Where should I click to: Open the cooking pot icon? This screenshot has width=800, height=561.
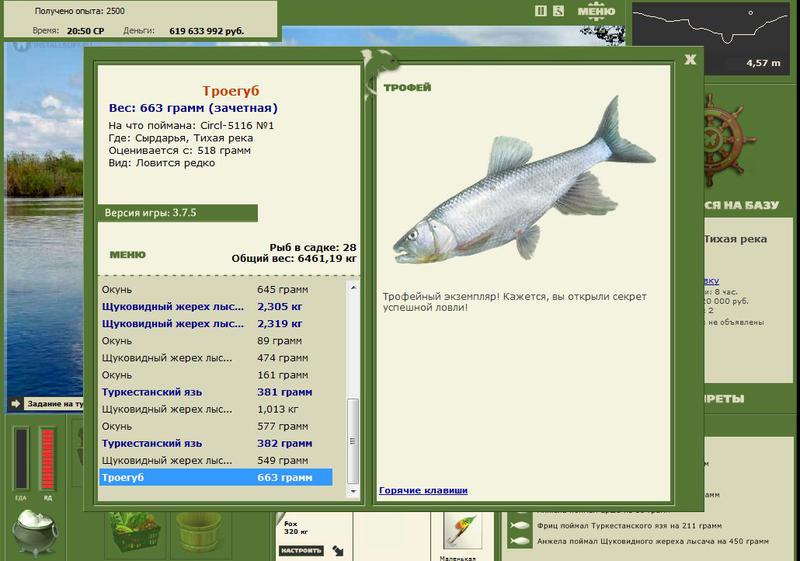[36, 532]
